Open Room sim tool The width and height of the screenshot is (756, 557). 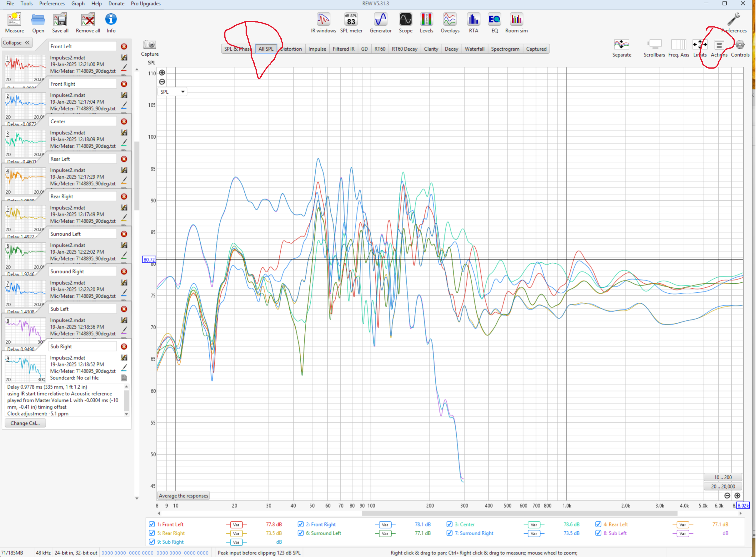(x=516, y=19)
